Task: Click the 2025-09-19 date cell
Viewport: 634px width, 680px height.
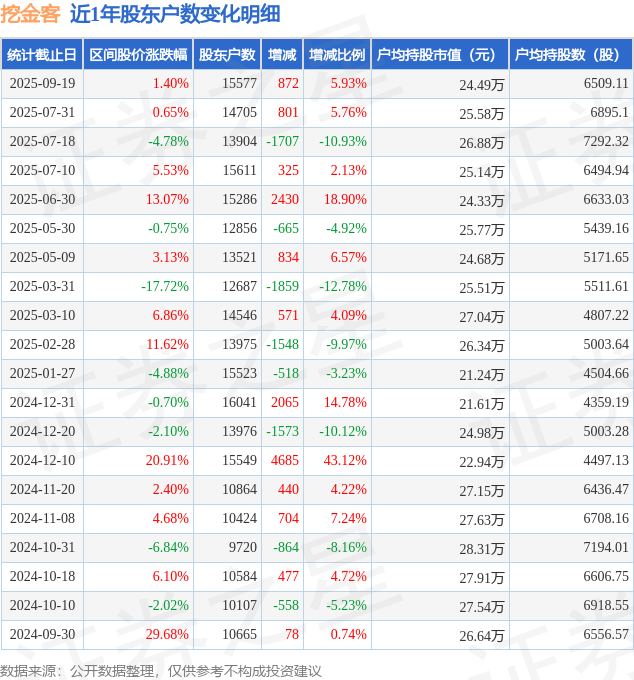Action: (x=41, y=84)
